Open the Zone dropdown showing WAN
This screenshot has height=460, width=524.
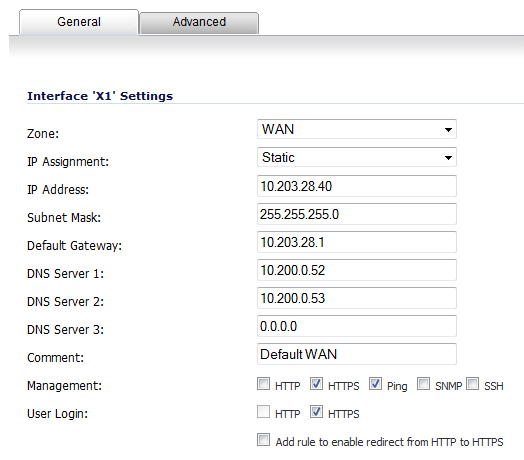[x=357, y=129]
